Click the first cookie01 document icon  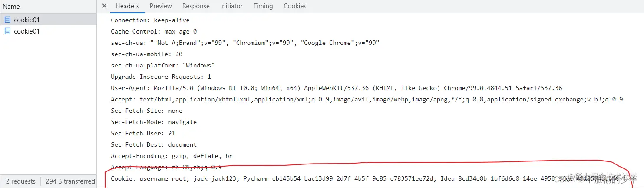pyautogui.click(x=7, y=20)
